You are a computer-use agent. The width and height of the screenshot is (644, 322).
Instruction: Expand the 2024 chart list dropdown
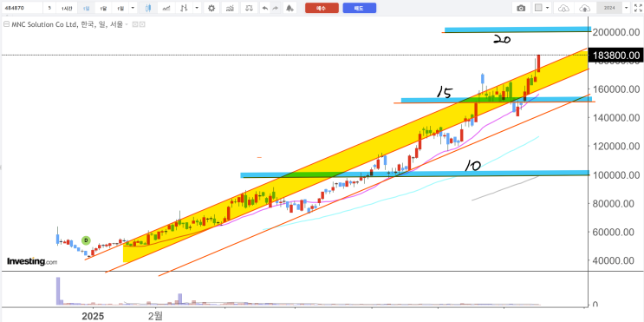tap(626, 8)
